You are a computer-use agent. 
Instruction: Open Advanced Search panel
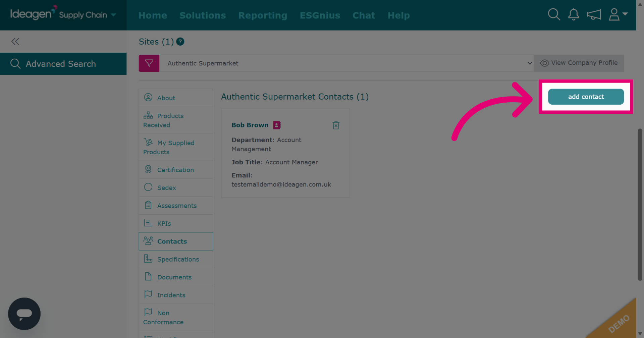pos(63,64)
